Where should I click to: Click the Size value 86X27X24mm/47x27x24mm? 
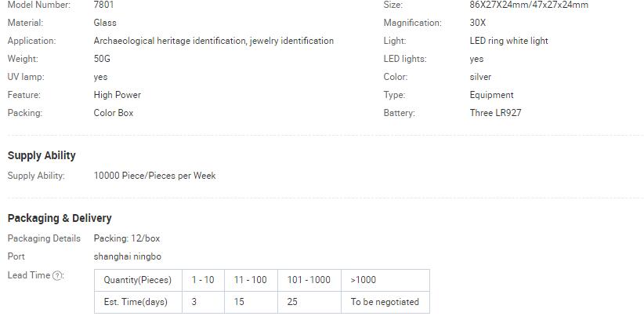point(529,5)
